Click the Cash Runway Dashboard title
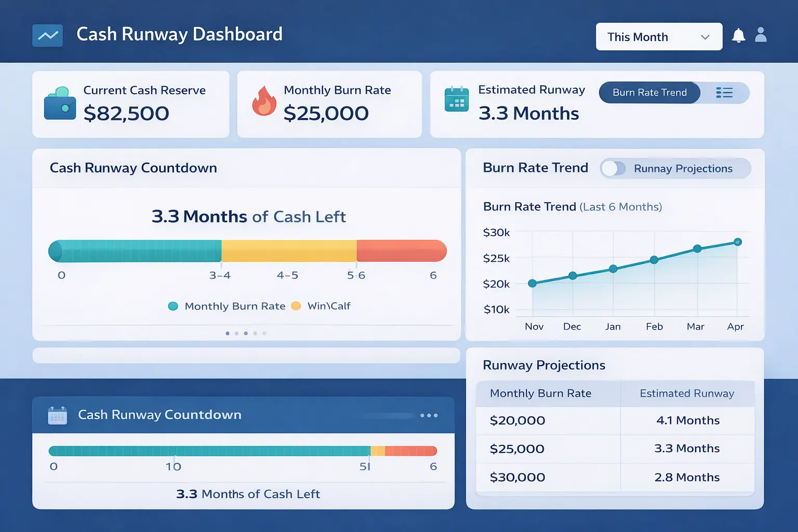Image resolution: width=798 pixels, height=532 pixels. [x=179, y=35]
